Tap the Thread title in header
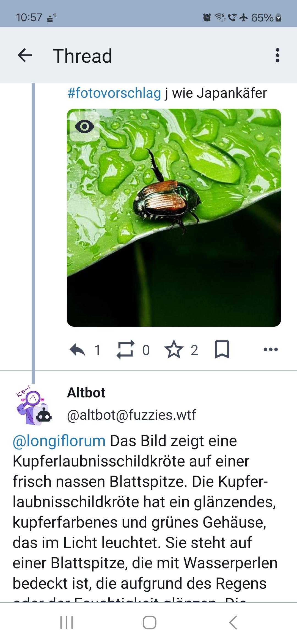Image resolution: width=297 pixels, height=644 pixels. coord(82,56)
